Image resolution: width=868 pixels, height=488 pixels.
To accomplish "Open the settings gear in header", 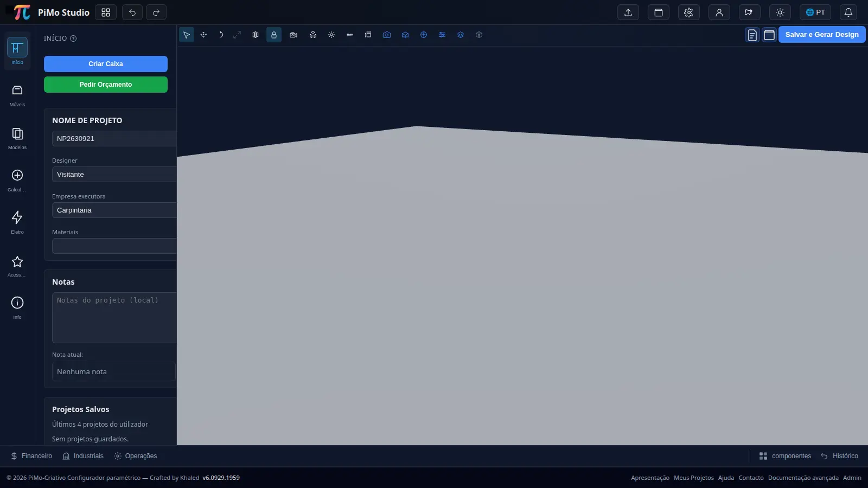I will coord(689,12).
